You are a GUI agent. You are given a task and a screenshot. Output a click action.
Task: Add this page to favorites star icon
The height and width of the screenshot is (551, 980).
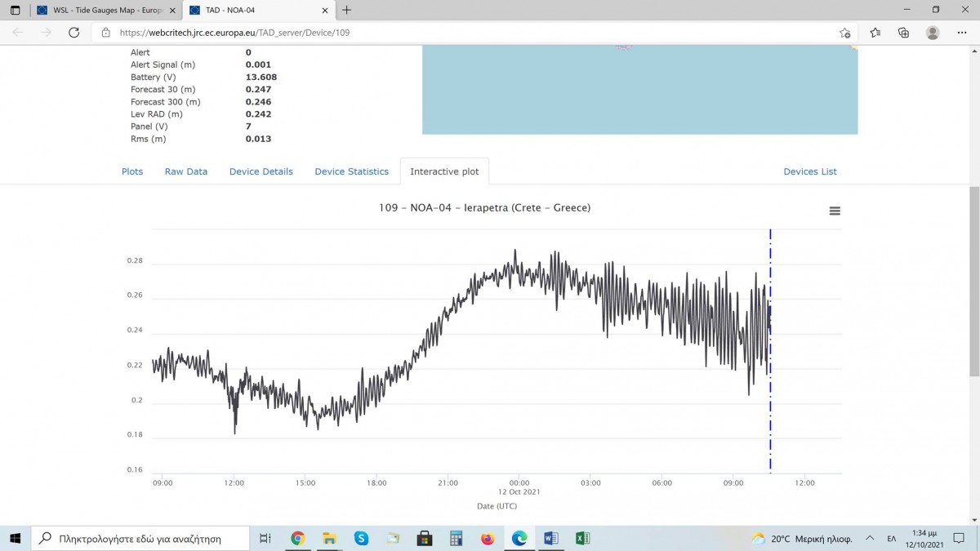(x=844, y=33)
